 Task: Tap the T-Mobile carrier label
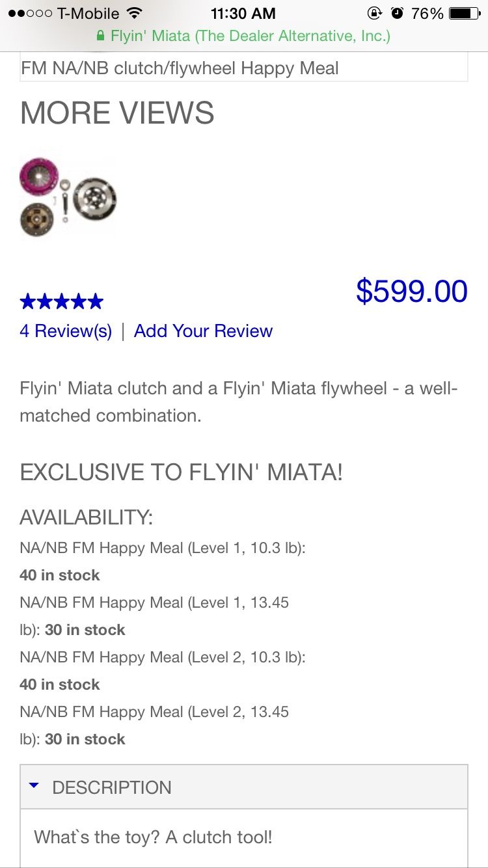(88, 13)
